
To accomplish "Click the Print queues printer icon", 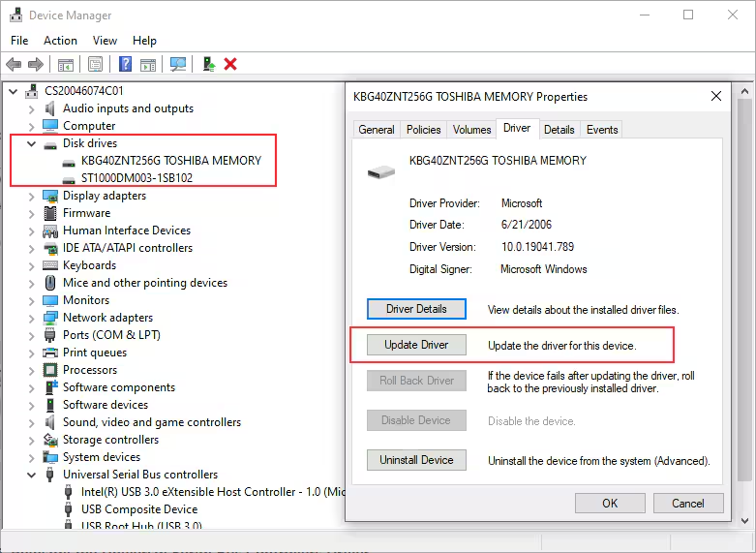I will click(50, 353).
